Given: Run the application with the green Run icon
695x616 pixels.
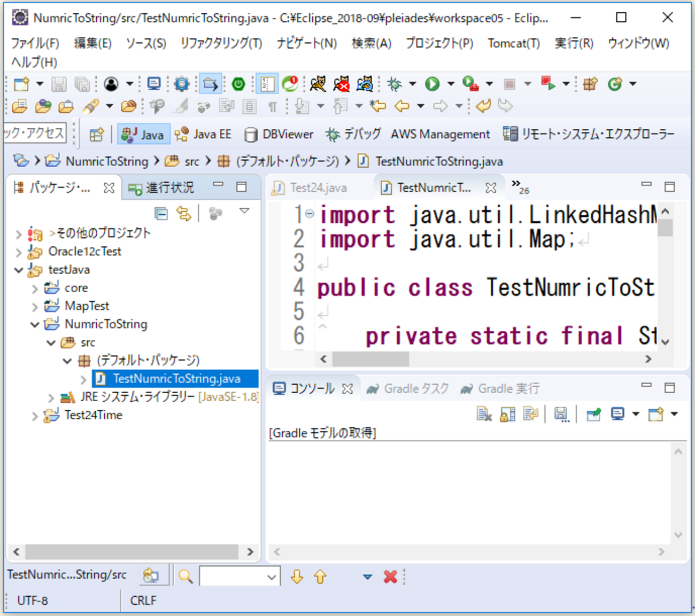Looking at the screenshot, I should [x=433, y=84].
